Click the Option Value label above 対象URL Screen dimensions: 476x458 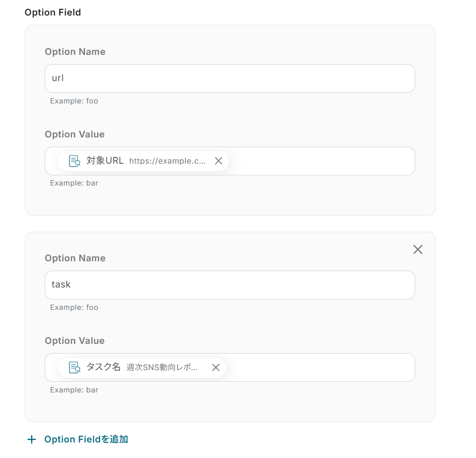point(74,135)
